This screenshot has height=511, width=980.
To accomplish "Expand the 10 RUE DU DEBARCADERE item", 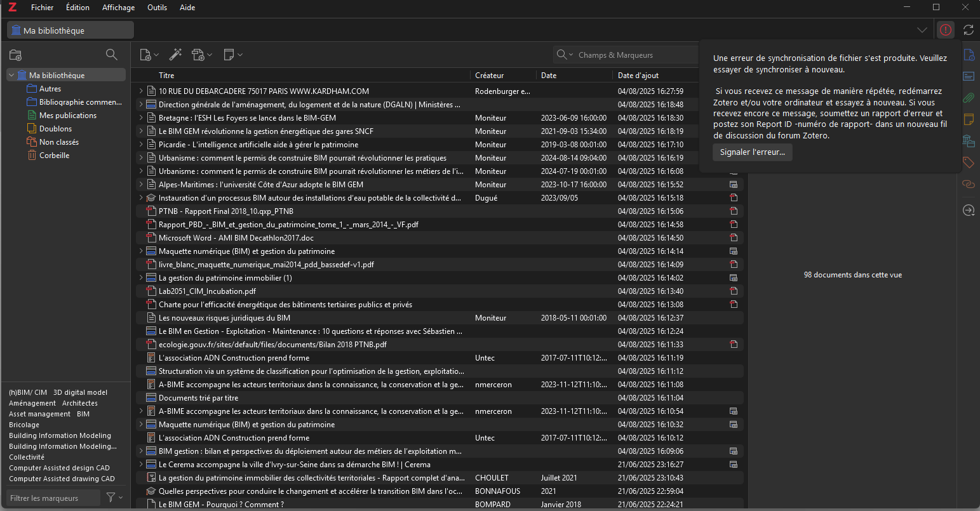I will click(141, 91).
